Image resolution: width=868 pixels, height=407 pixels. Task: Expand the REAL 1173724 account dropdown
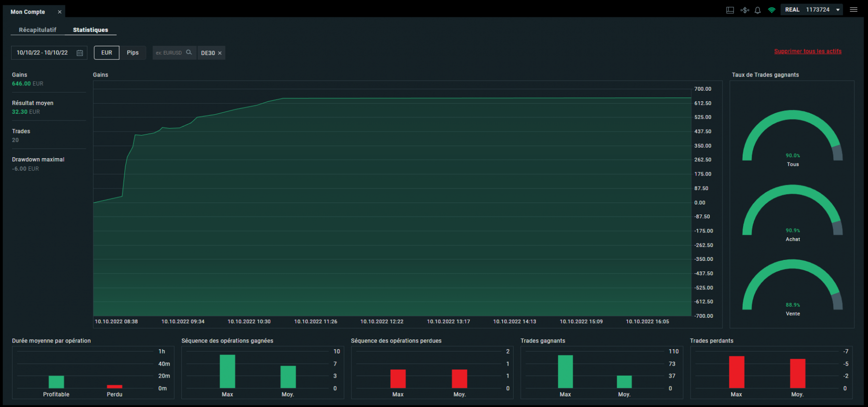(x=813, y=10)
